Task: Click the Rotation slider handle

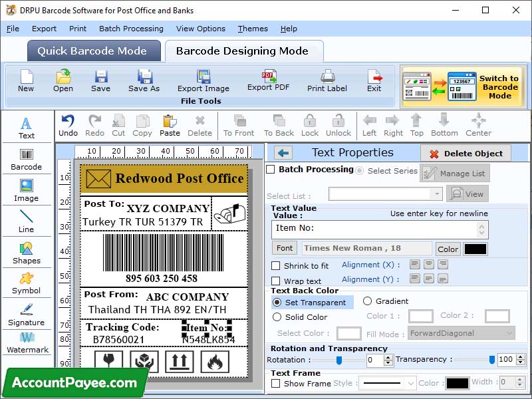Action: pos(338,360)
